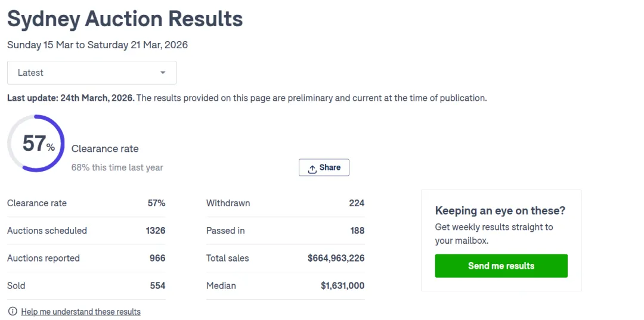Viewport: 644px width, 320px height.
Task: Select the date range text under heading
Action: click(x=97, y=45)
